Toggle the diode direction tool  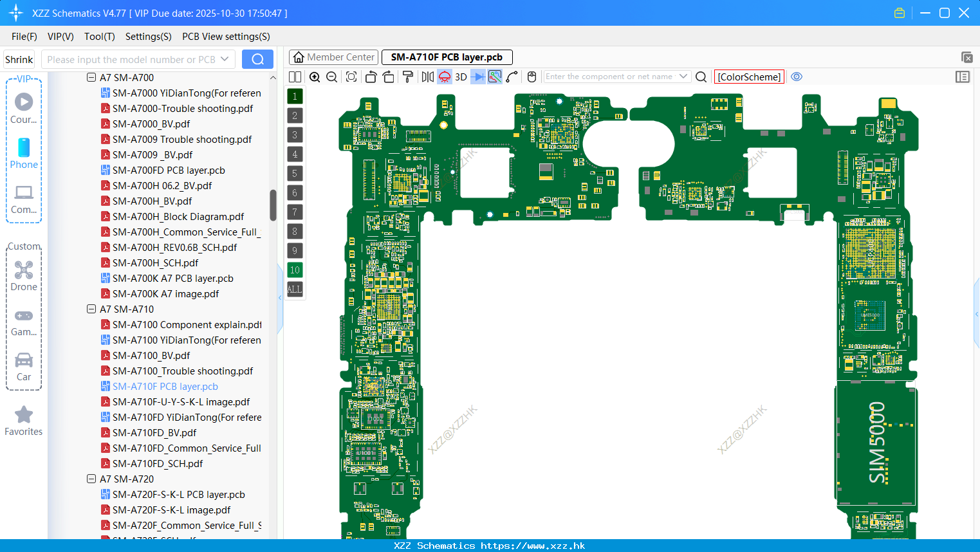pos(478,77)
